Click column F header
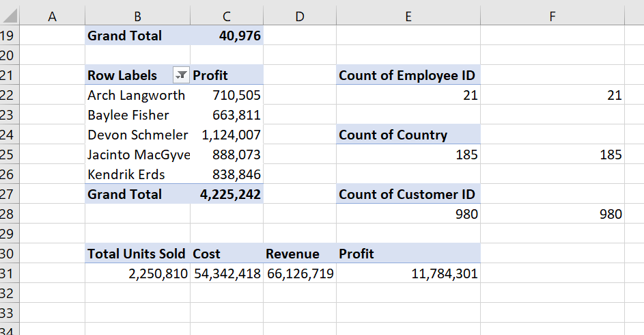This screenshot has height=335, width=644. (552, 16)
